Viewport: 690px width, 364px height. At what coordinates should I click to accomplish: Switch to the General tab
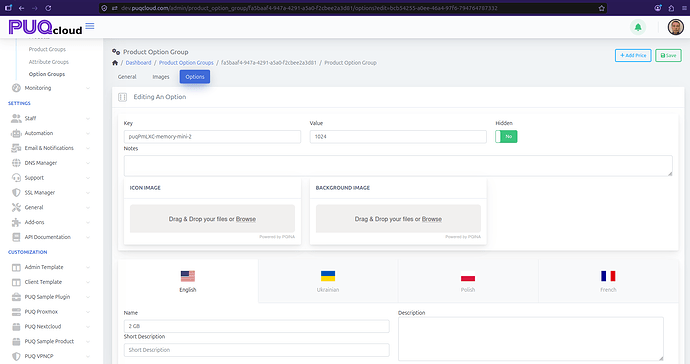[x=127, y=77]
